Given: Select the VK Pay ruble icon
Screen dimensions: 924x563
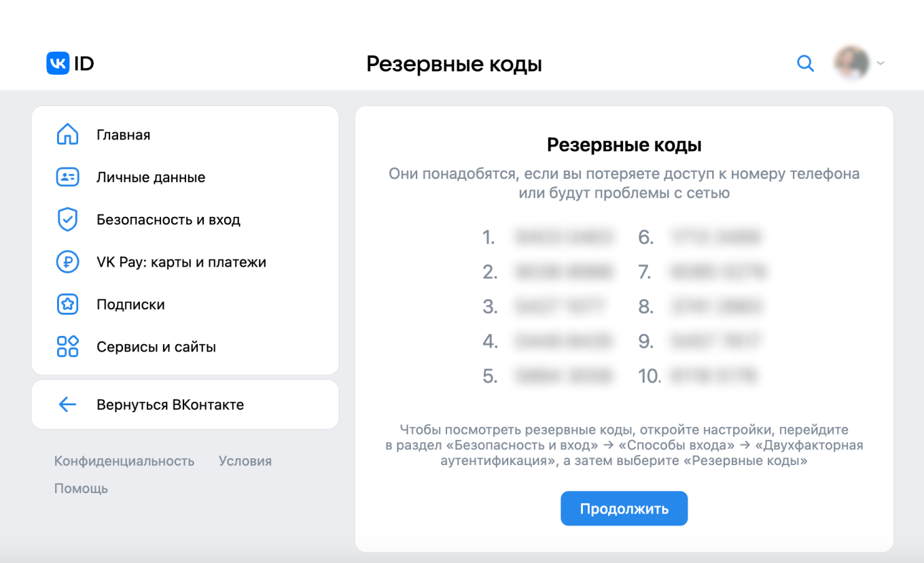Looking at the screenshot, I should tap(67, 262).
